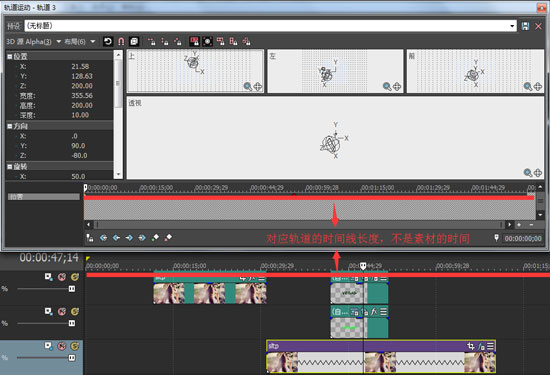Jump to the first keyframe arrow
Viewport: 550px width, 375px height.
click(x=103, y=238)
